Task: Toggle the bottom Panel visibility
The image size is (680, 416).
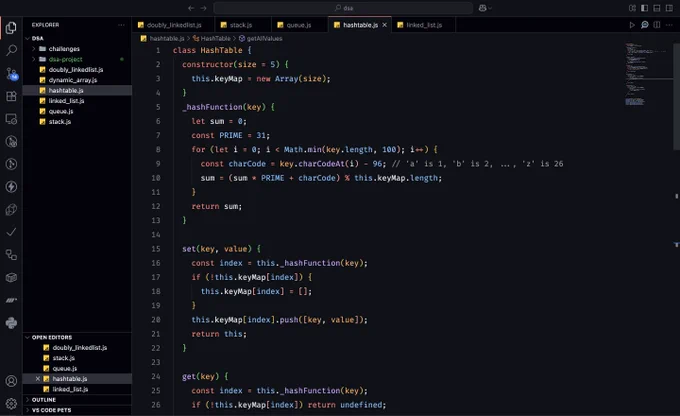Action: click(x=657, y=8)
